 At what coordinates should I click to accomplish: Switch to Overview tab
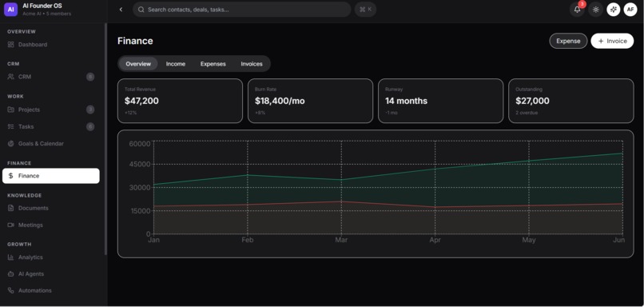click(x=138, y=64)
